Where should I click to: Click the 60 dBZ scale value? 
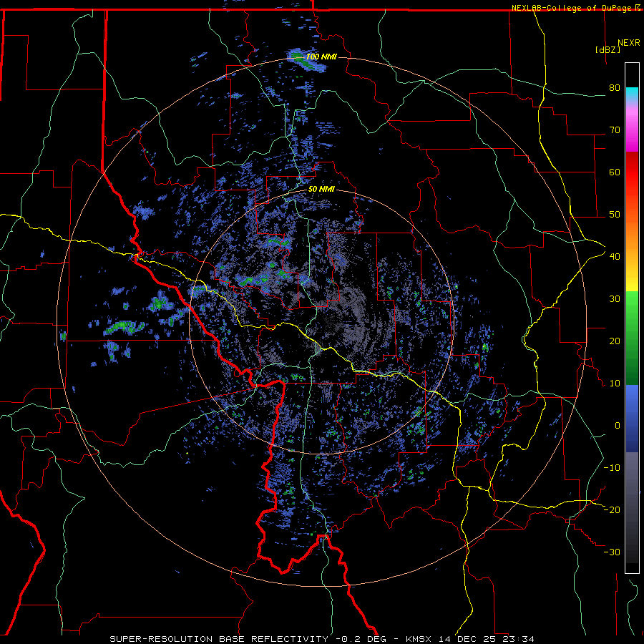[x=615, y=172]
